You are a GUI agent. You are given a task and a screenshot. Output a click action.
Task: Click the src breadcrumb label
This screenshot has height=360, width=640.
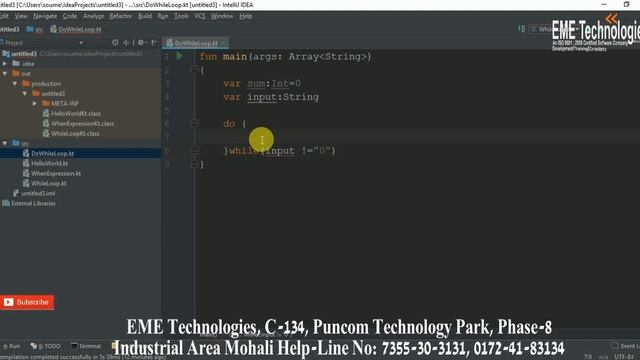pos(39,29)
